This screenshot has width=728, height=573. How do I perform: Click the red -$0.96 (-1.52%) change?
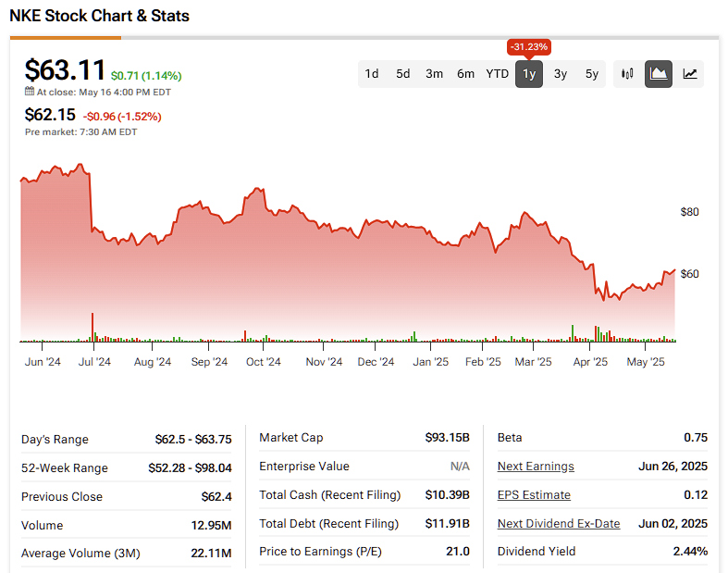point(122,117)
